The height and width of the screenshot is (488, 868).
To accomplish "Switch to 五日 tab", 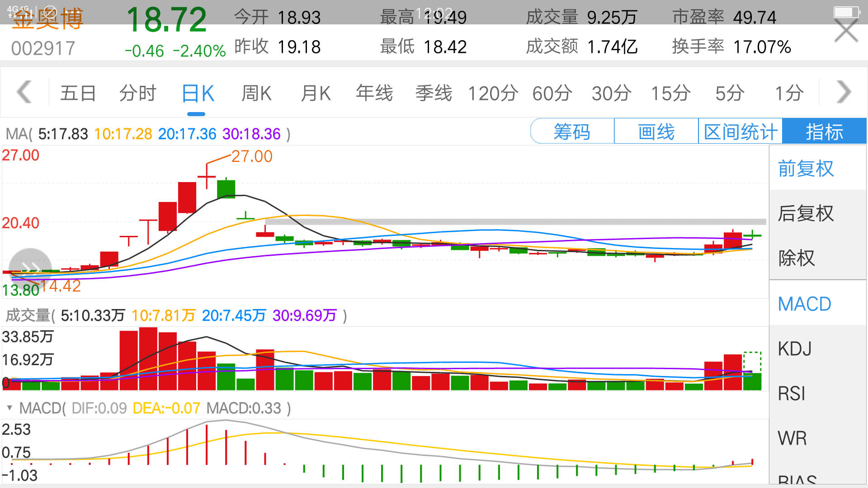I will coord(78,93).
